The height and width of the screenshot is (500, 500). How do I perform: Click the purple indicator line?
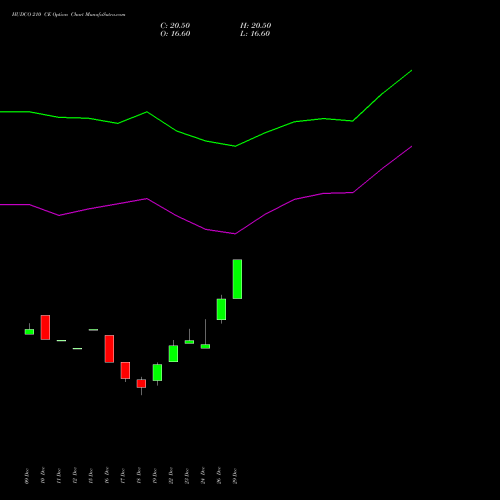click(x=206, y=229)
